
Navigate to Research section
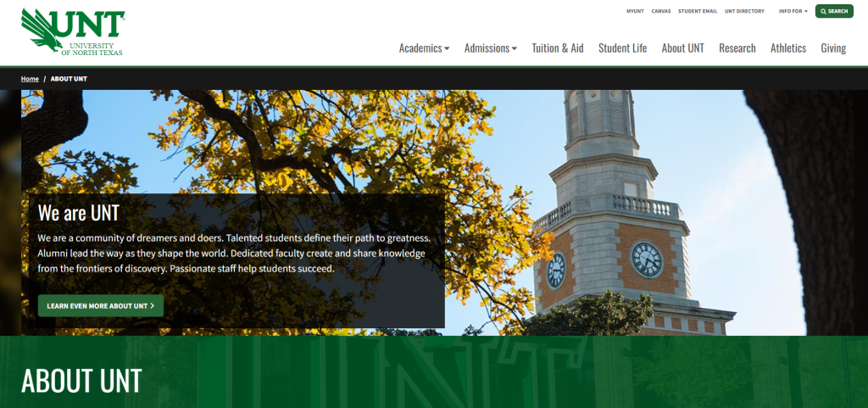tap(737, 48)
